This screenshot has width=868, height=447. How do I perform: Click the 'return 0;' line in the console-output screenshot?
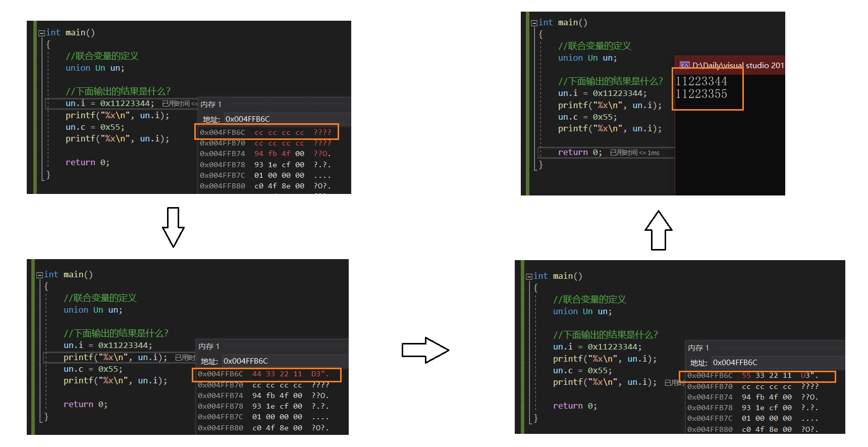pos(580,152)
